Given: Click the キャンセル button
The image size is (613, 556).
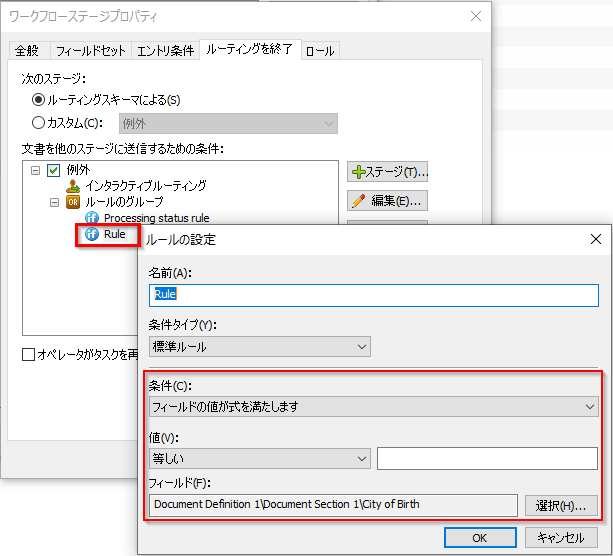Looking at the screenshot, I should (x=561, y=538).
